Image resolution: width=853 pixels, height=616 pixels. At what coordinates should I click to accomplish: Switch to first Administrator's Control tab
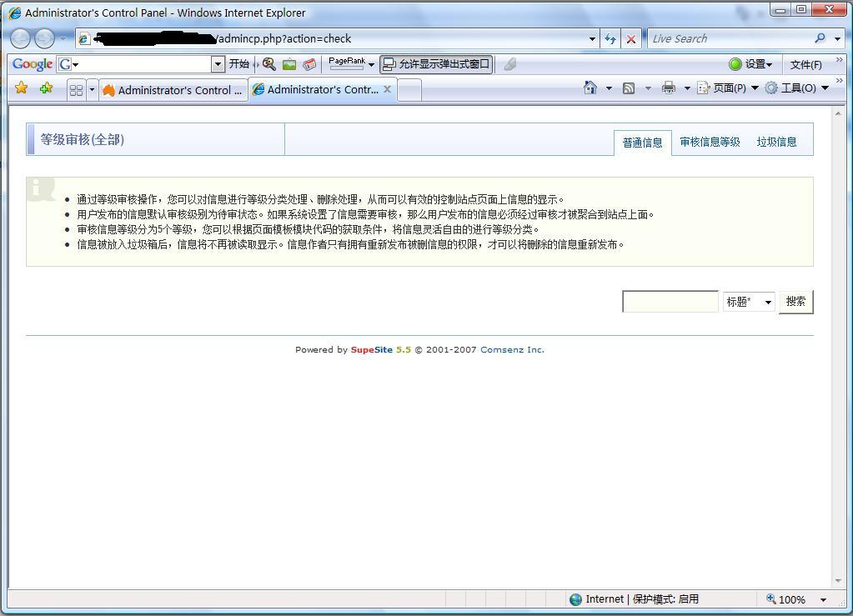point(173,90)
